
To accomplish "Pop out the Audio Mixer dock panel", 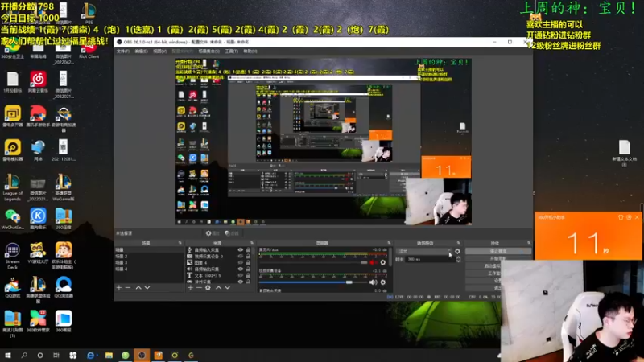I will click(x=389, y=243).
